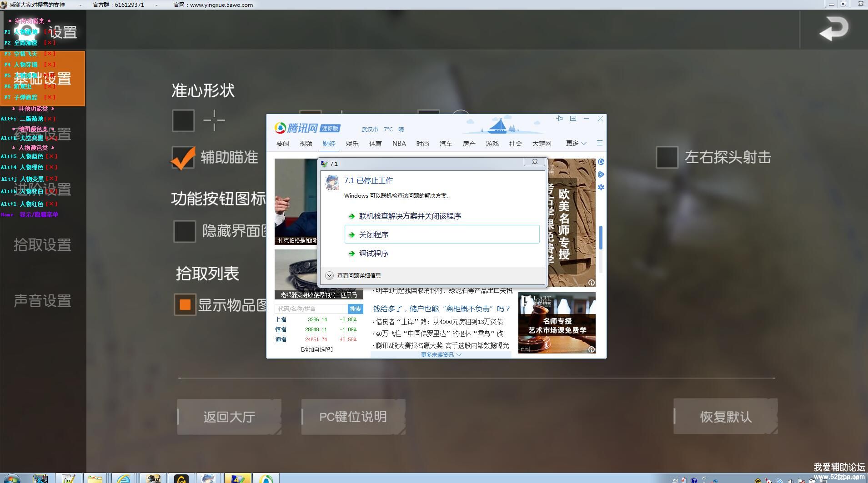Click the 武汉市 weather city text
Viewport: 868px width, 483px height.
(x=370, y=129)
